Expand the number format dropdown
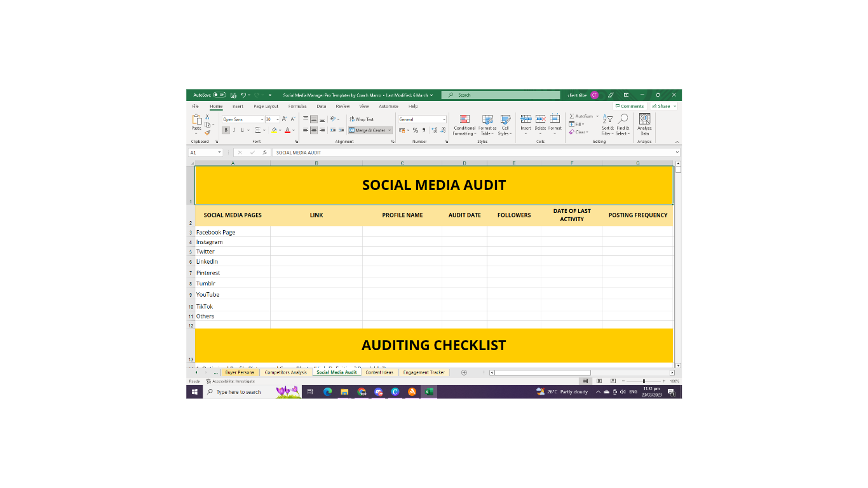 point(444,119)
